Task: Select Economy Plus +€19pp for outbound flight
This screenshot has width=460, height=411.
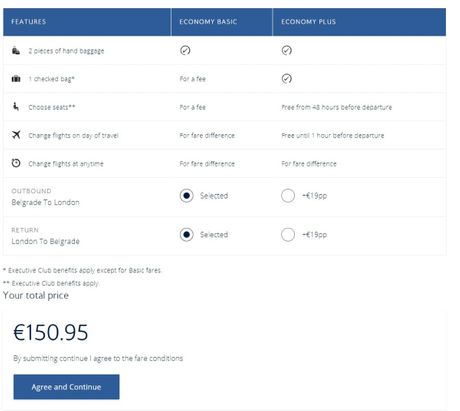Action: [x=288, y=196]
